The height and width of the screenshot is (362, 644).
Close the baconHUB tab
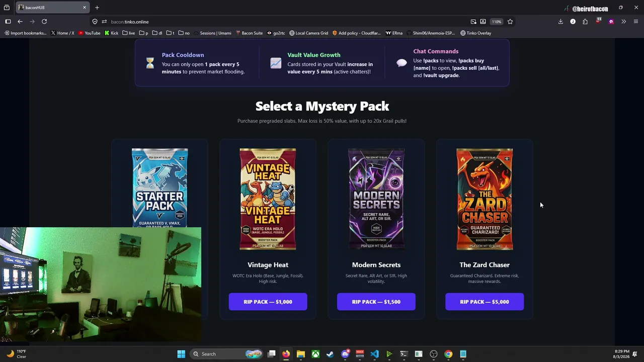click(x=85, y=8)
